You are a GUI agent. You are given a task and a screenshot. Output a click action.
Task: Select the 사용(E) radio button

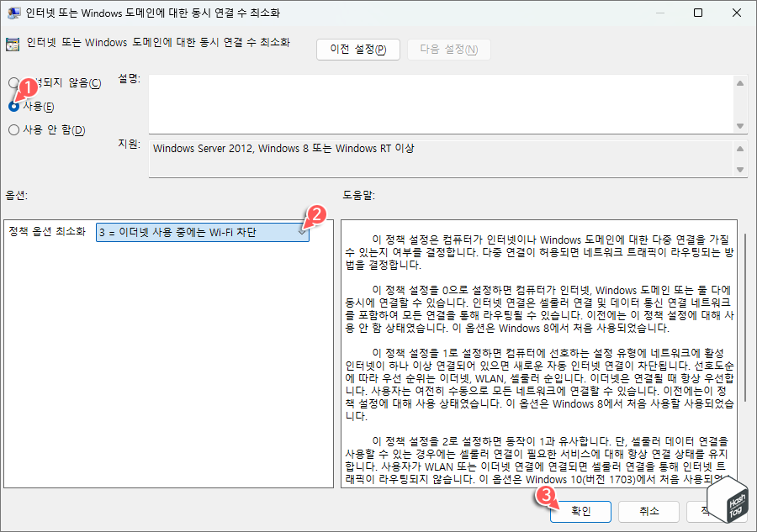(x=14, y=107)
